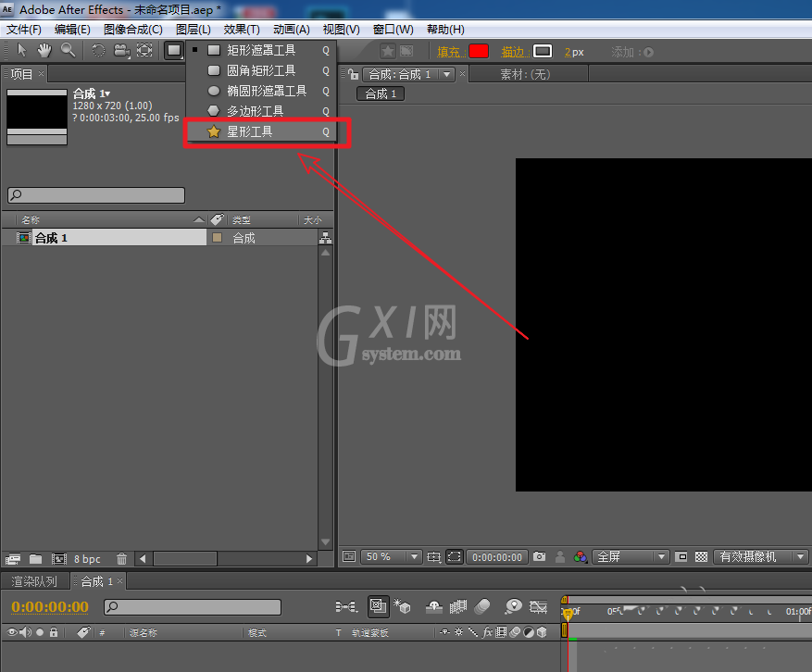Click the rectangle shape tool button
812x672 pixels.
point(174,50)
